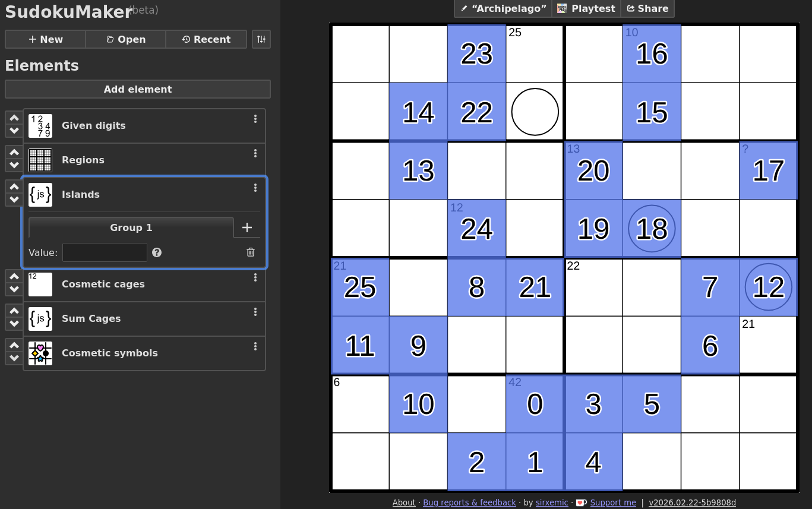Open the three-dot menu for Sum Cages
This screenshot has width=812, height=509.
pyautogui.click(x=255, y=312)
